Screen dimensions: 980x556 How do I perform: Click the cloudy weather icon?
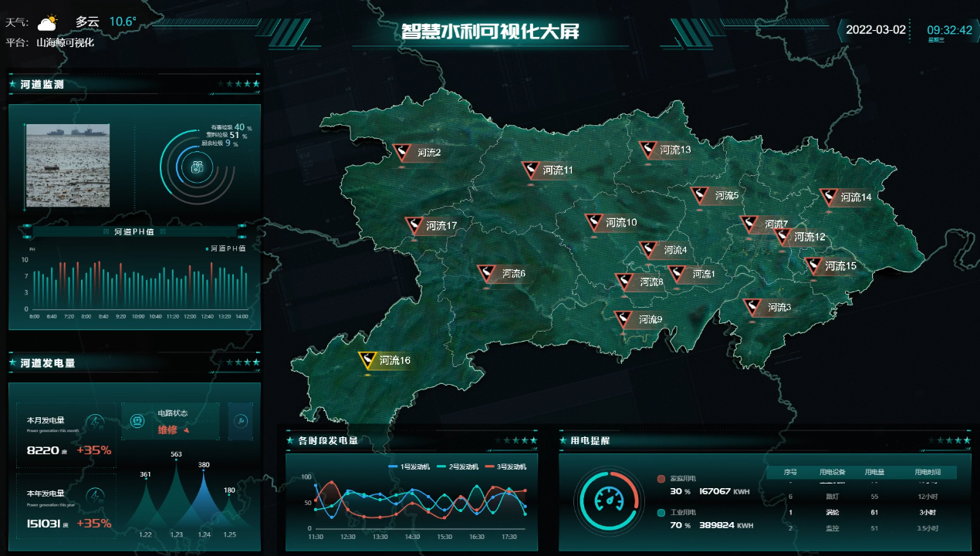(x=48, y=22)
